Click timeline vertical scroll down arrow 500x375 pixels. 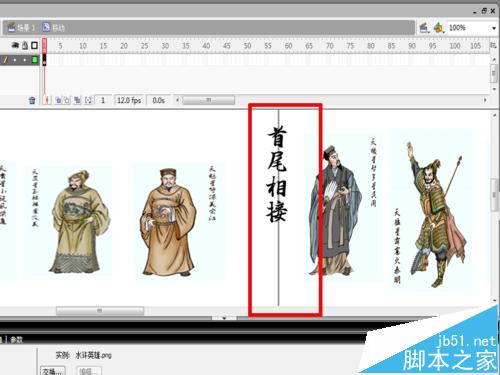494,89
